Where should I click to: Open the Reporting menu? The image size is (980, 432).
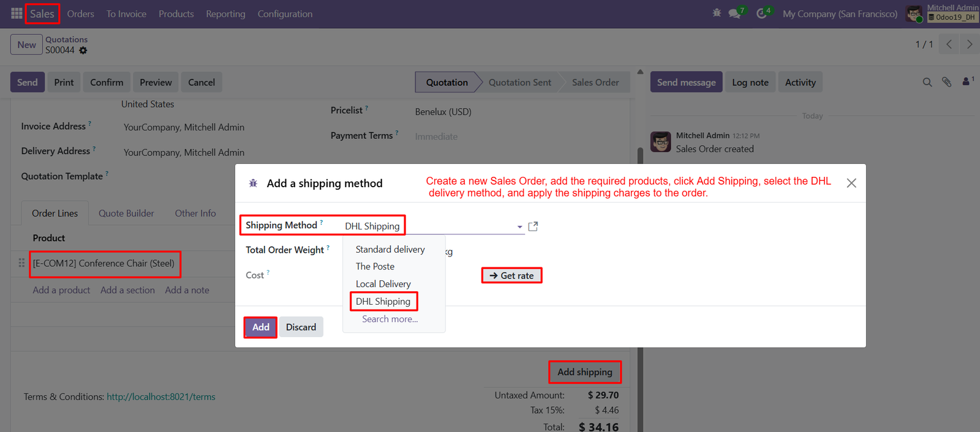(225, 13)
